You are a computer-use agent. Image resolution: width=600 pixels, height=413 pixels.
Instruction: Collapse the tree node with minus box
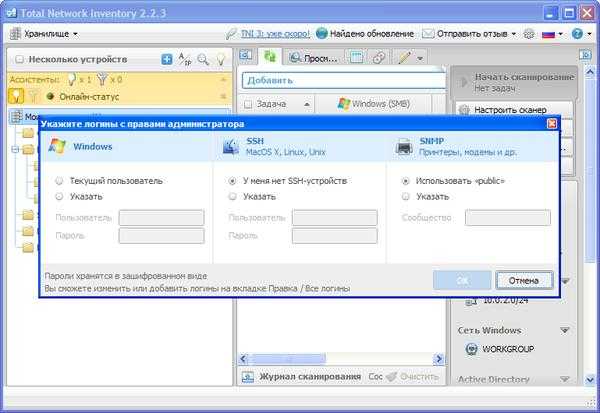pyautogui.click(x=15, y=149)
